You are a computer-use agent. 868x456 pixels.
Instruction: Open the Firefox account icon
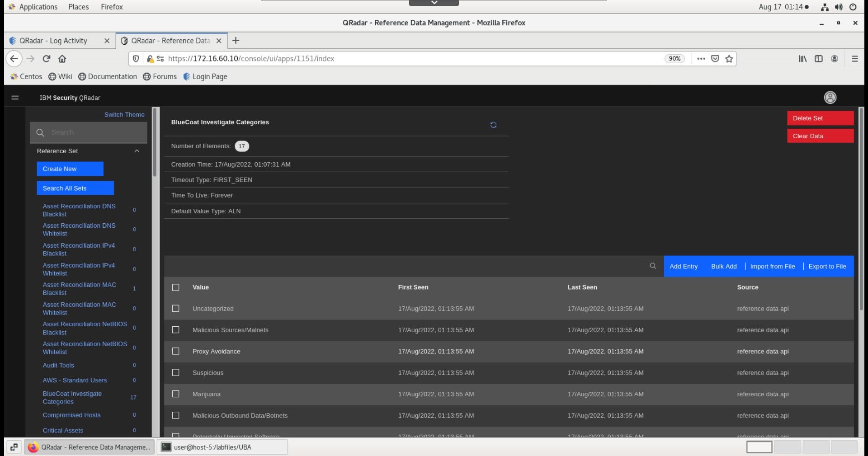point(835,59)
